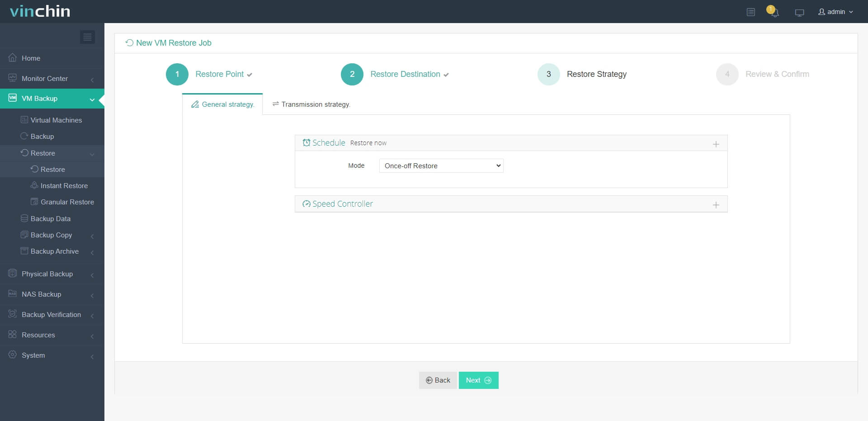Collapse the sidebar with the hamburger icon
Viewport: 868px width, 421px height.
click(x=87, y=37)
